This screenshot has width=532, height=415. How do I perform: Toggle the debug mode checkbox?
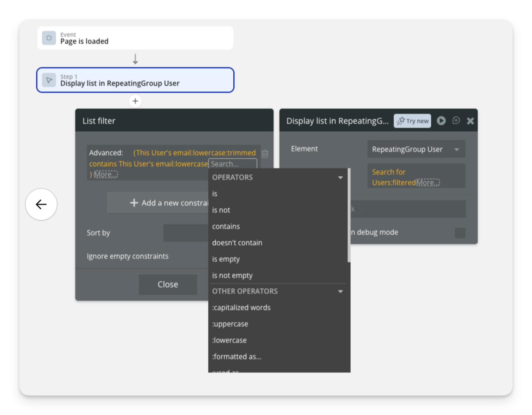[x=460, y=233]
